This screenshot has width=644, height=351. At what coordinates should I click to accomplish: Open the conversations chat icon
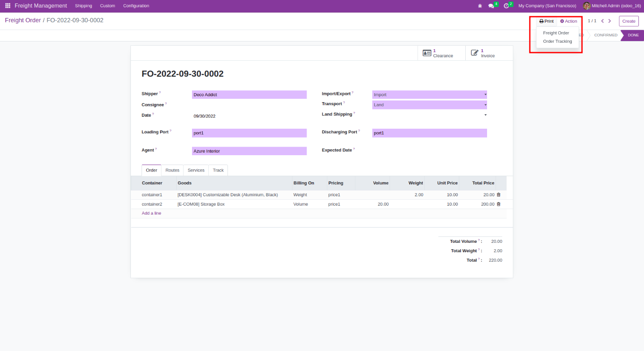point(491,6)
